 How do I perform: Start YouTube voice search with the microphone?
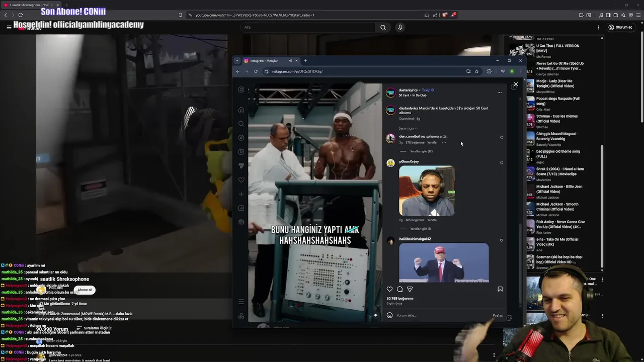[400, 27]
